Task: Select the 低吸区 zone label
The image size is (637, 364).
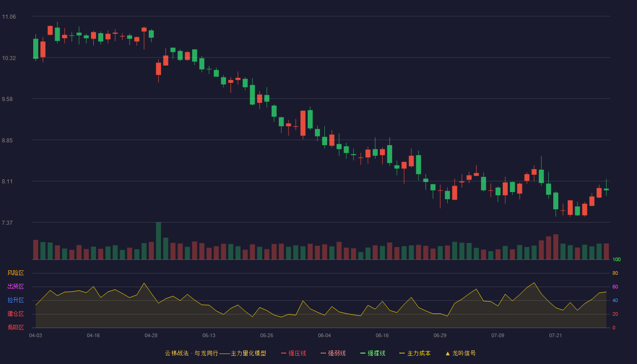Action: [15, 327]
